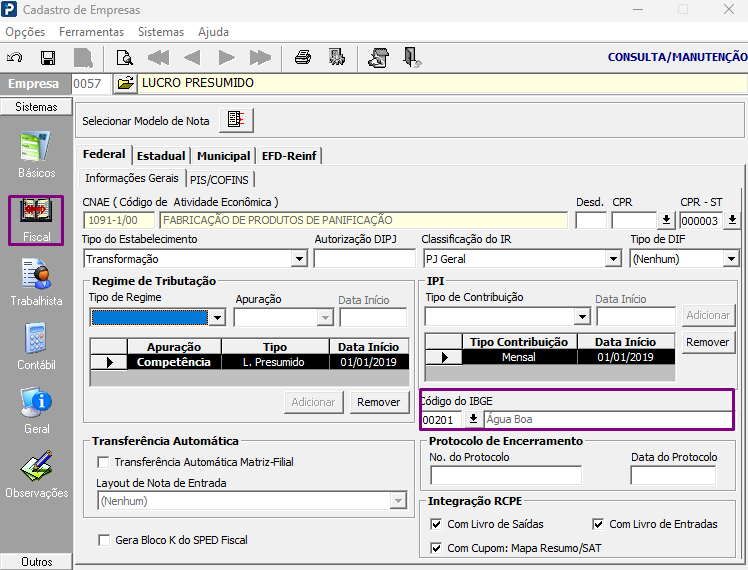Go to first record arrow icon
The image size is (748, 570).
point(158,58)
